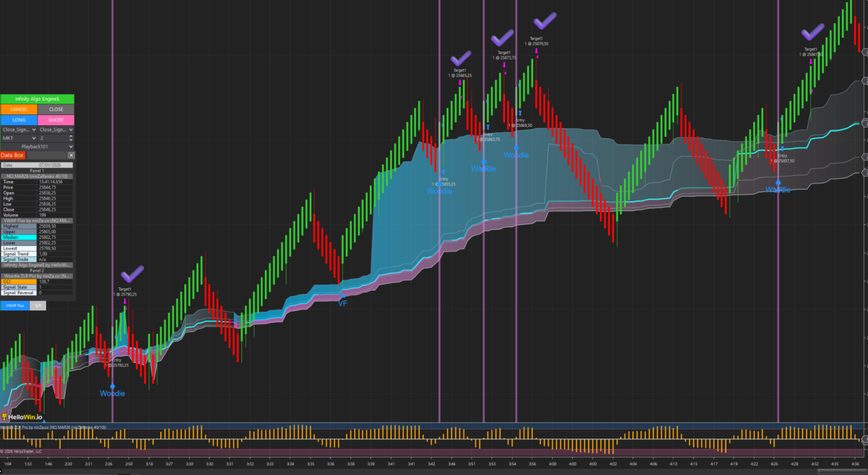Image resolution: width=868 pixels, height=475 pixels.
Task: Close the Data Box with X
Action: (x=71, y=155)
